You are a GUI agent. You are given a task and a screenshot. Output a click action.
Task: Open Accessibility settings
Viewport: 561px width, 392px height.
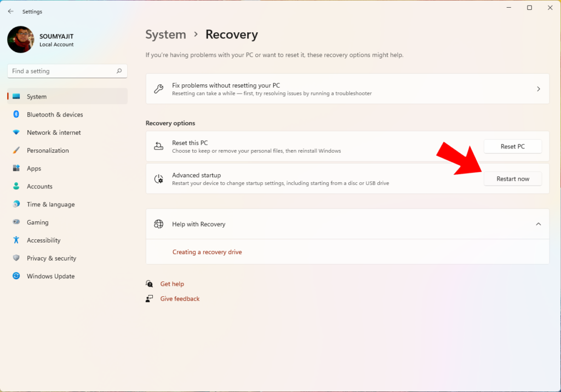click(67, 240)
